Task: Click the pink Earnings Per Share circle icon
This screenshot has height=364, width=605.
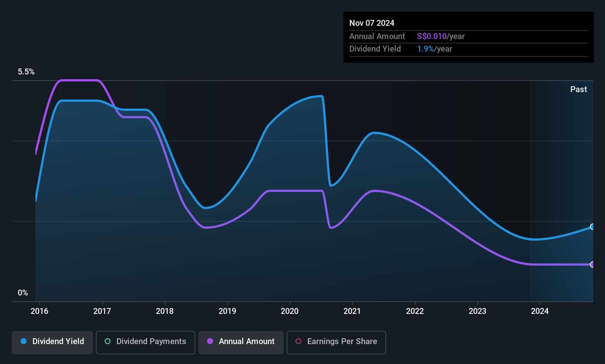Action: pos(298,341)
